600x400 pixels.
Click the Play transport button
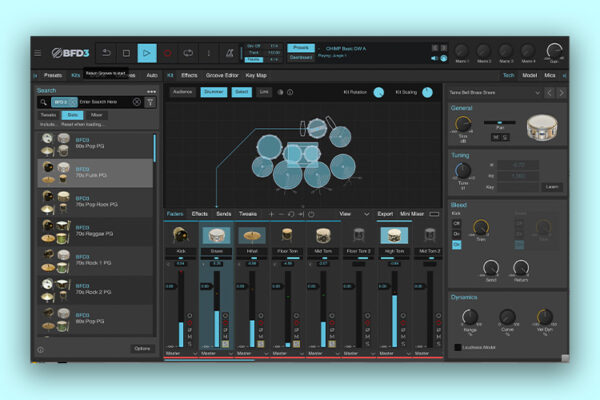coord(147,53)
